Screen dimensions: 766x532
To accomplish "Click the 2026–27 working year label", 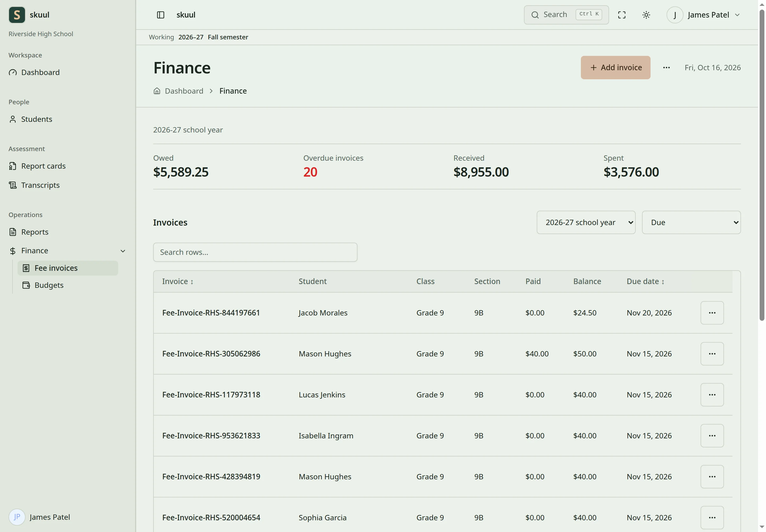I will [x=191, y=37].
